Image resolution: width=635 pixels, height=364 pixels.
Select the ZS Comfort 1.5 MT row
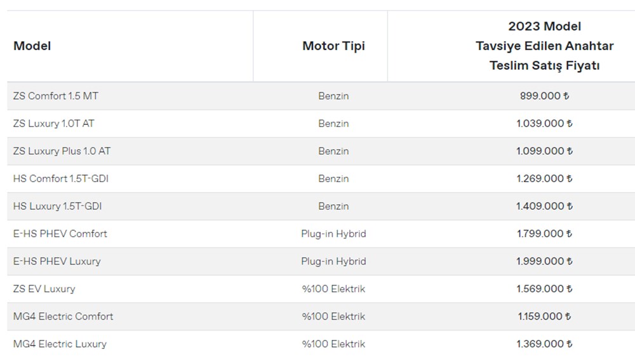pos(56,96)
